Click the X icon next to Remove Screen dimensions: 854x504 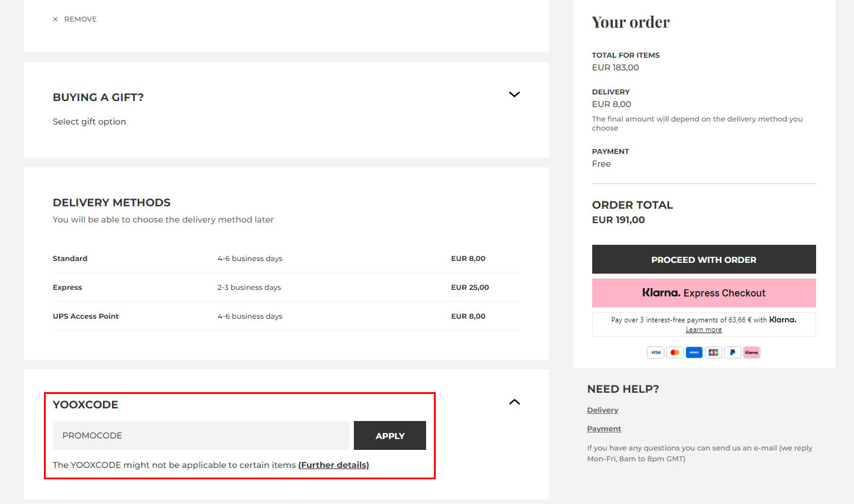(x=55, y=19)
